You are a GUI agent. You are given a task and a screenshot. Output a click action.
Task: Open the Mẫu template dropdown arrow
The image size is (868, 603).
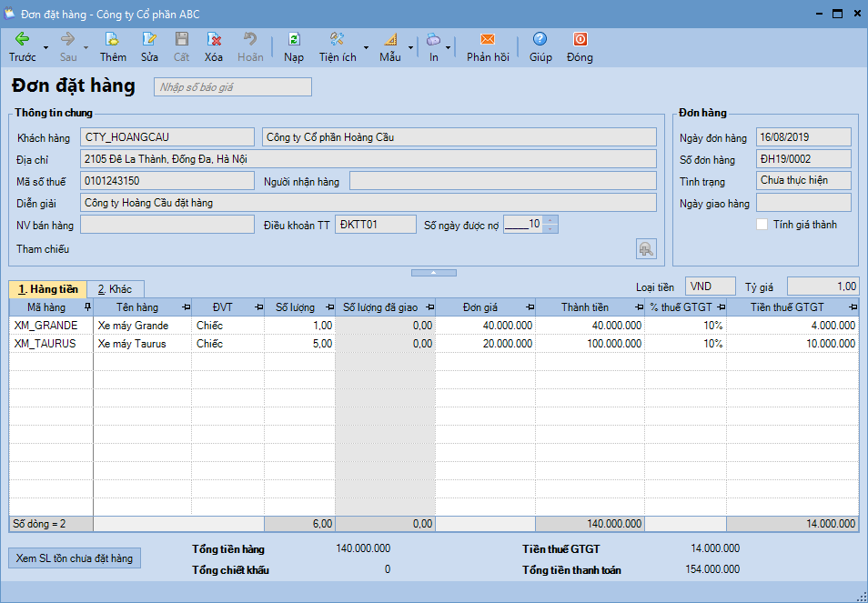pos(410,47)
